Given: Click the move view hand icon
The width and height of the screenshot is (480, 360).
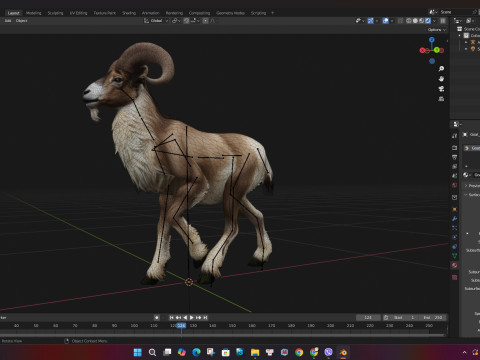Looking at the screenshot, I should tap(441, 79).
